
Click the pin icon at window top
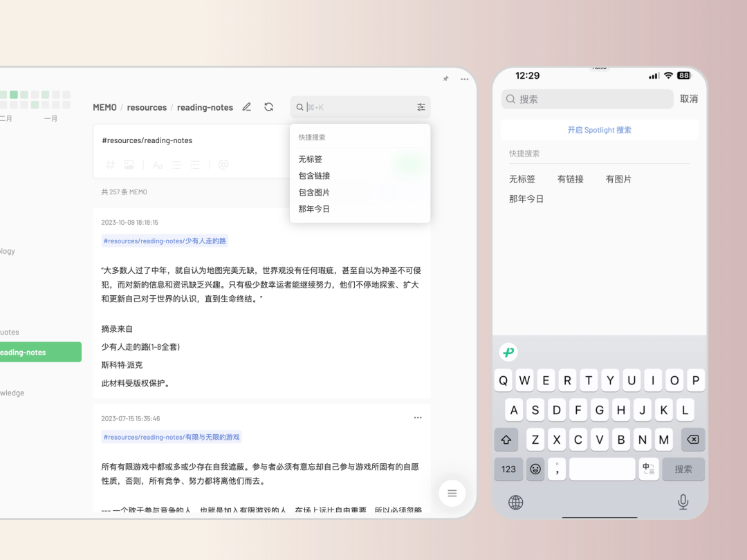point(446,79)
